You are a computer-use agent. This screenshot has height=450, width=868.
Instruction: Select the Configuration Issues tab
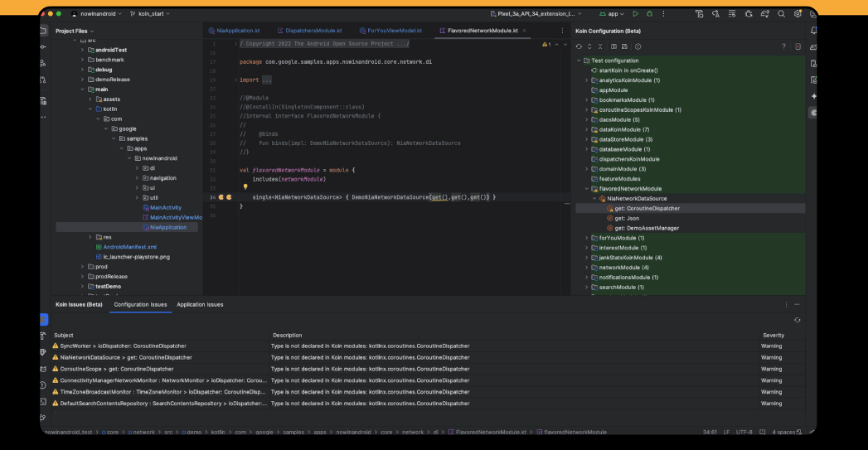[140, 304]
